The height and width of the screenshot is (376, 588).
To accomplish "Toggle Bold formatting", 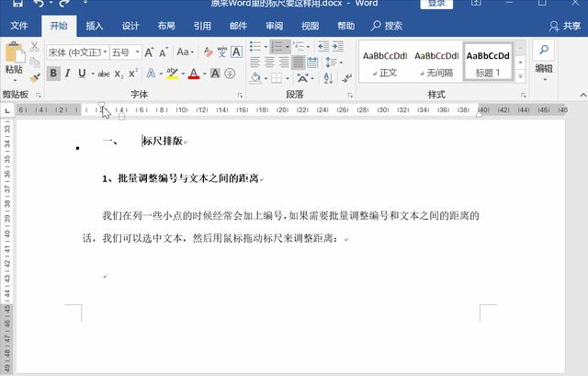I will coord(53,74).
